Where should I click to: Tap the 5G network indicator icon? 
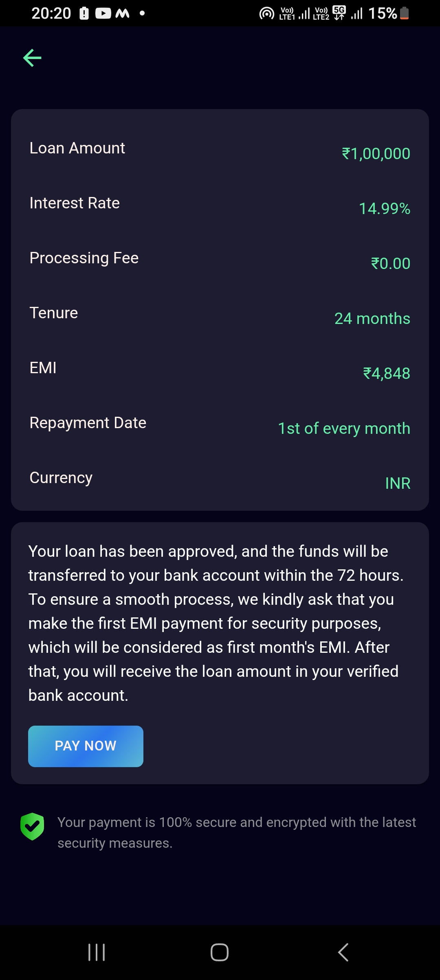(x=339, y=13)
